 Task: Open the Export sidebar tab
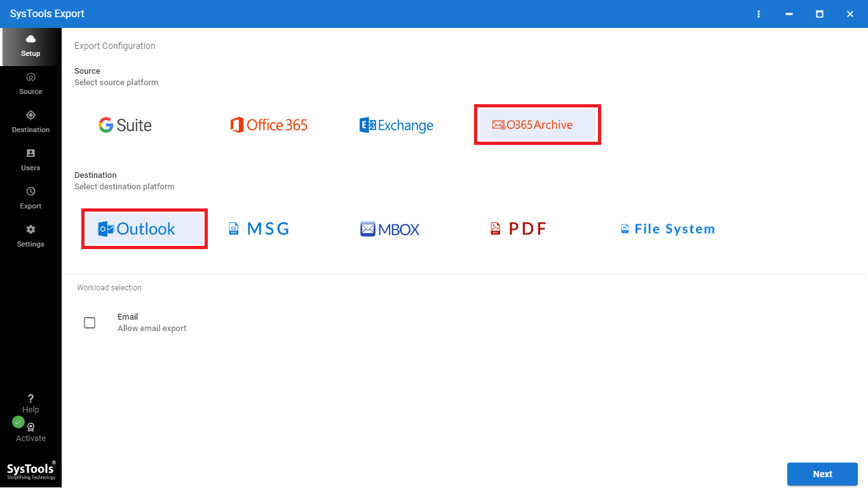(31, 199)
